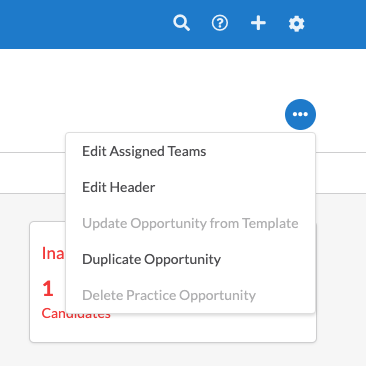Click the greyed Update Opportunity from Template entry
The image size is (366, 366).
coord(190,223)
